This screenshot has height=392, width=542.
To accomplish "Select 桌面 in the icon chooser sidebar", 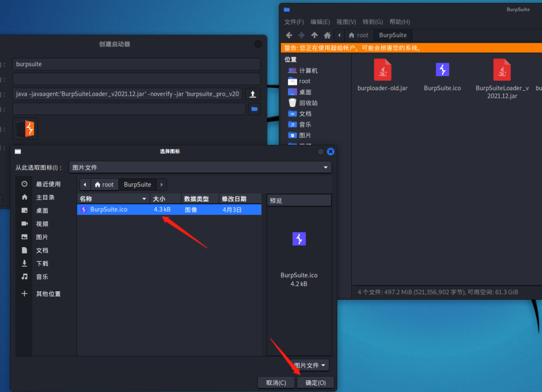I will pos(45,211).
